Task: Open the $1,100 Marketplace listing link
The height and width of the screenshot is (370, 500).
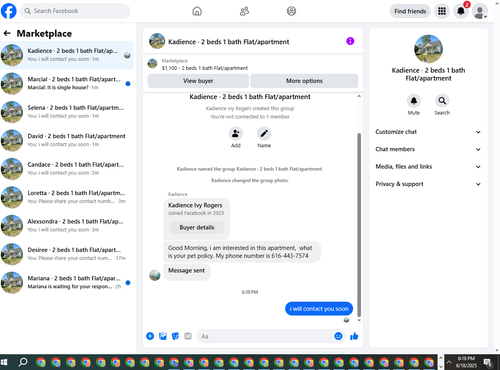Action: (x=205, y=68)
